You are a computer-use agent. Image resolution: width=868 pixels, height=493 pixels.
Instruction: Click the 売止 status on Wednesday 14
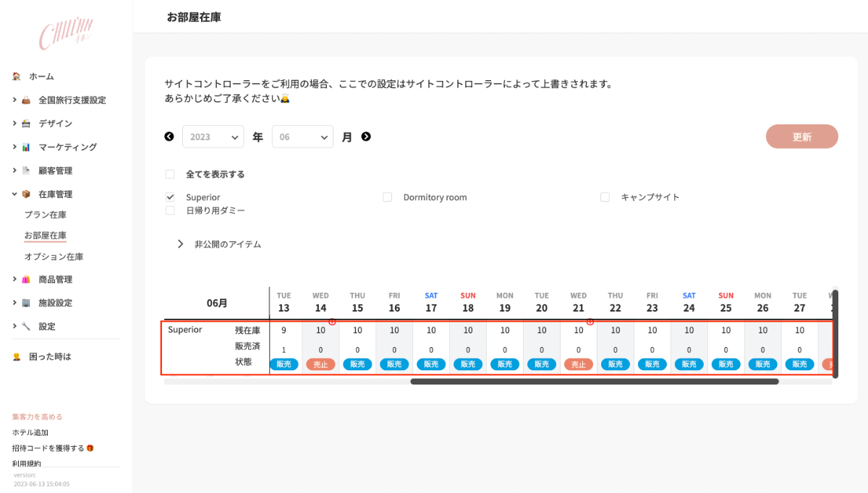[320, 364]
